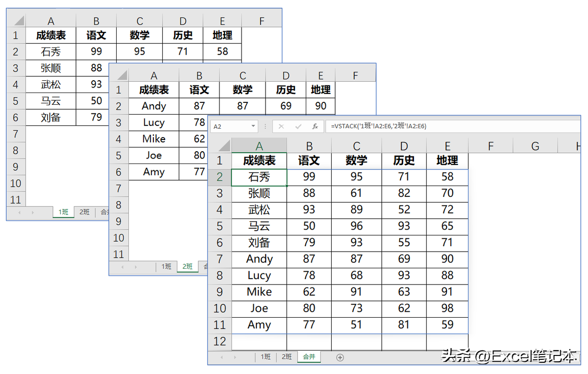The image size is (588, 374).
Task: Click cell 张顺 in the front window
Action: coord(259,193)
